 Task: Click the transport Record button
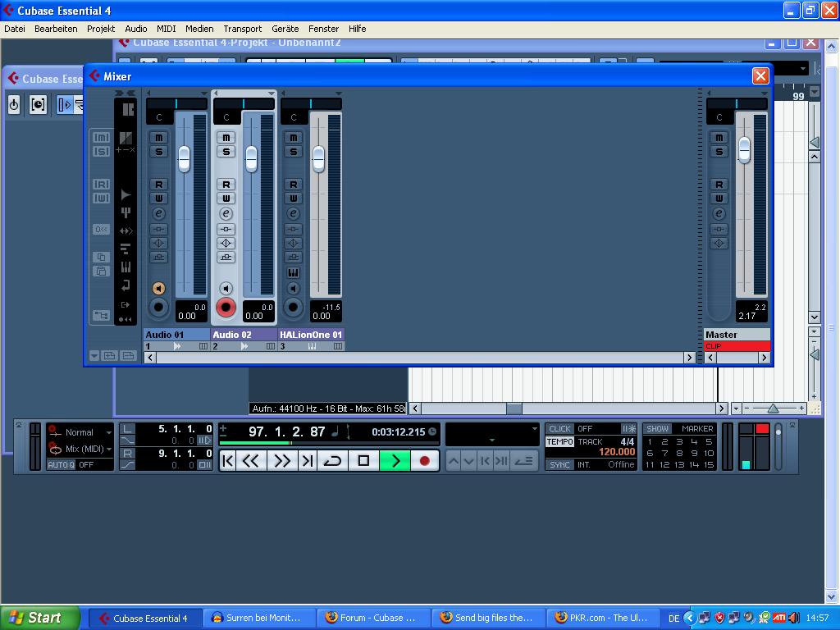425,461
